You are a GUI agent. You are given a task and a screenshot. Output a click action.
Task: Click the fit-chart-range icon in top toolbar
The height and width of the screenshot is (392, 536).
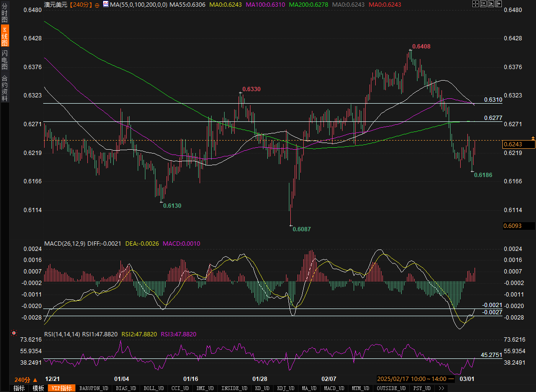click(x=484, y=5)
